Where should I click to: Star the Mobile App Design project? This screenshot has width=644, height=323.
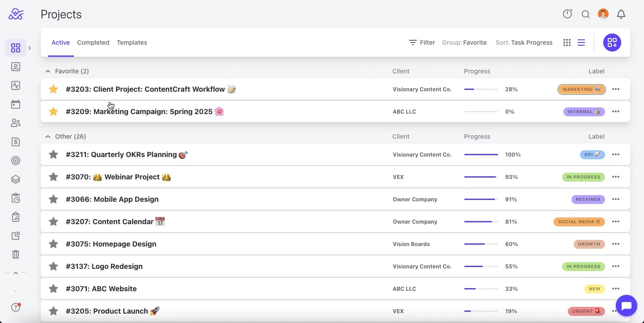tap(53, 199)
